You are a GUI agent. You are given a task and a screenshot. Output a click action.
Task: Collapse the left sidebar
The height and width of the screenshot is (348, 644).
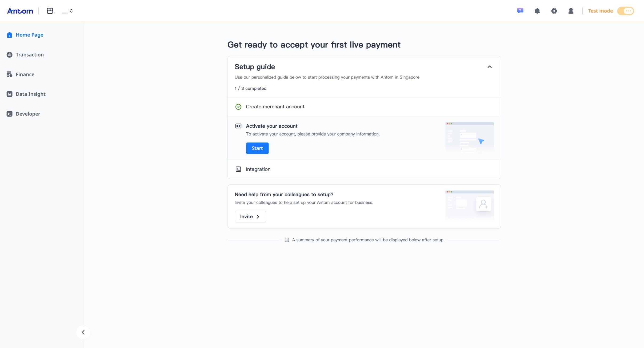83,332
